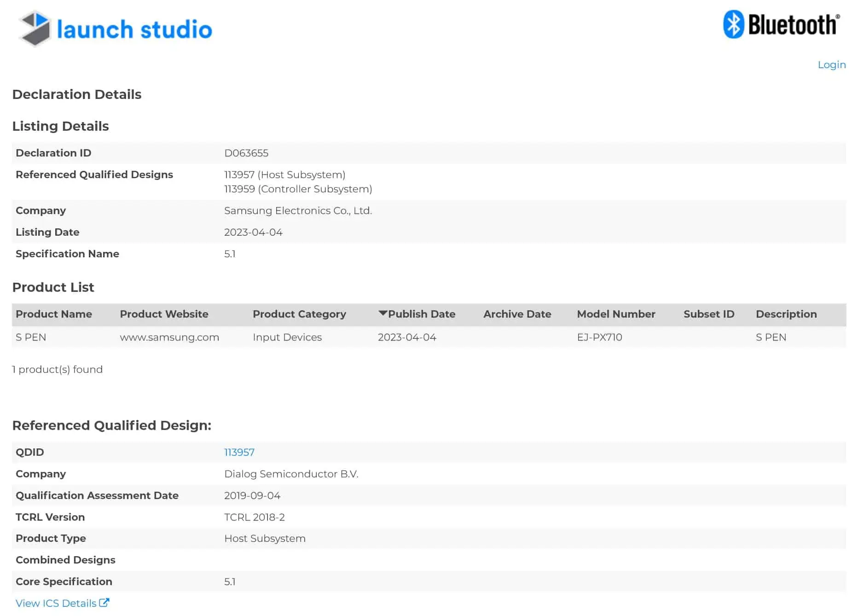Click 'Listing Details' heading
Viewport: 858px width, 616px height.
click(x=60, y=126)
